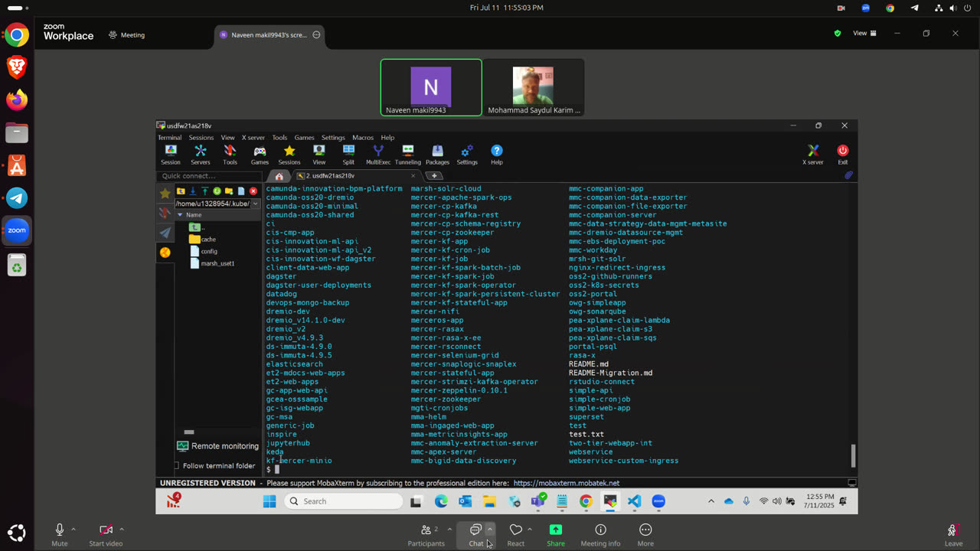Leave the Zoom meeting

pyautogui.click(x=953, y=534)
